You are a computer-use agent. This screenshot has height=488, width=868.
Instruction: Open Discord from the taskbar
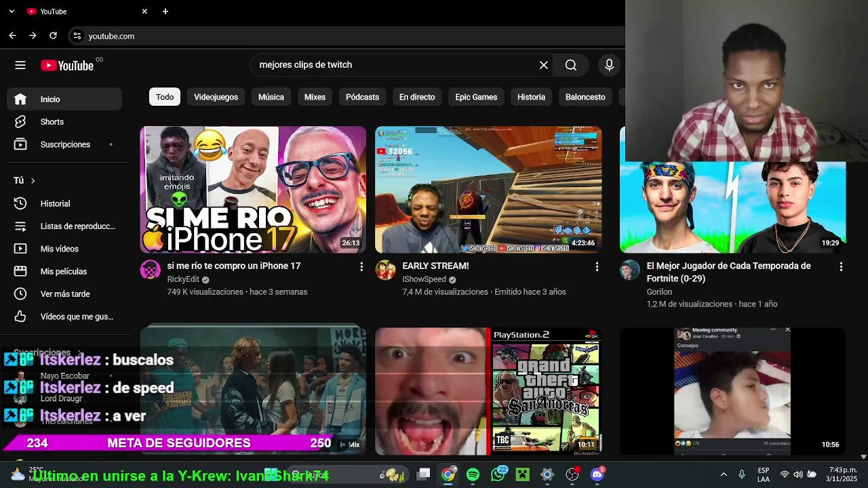[x=597, y=474]
